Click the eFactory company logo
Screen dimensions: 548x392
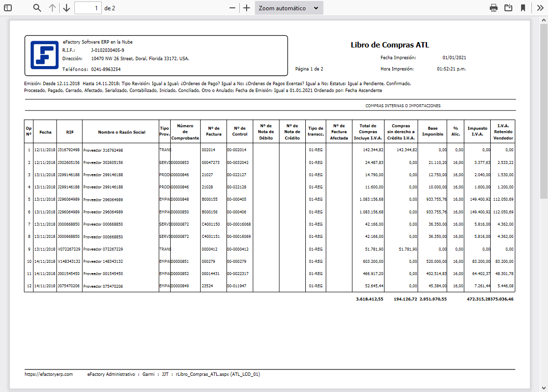click(45, 55)
